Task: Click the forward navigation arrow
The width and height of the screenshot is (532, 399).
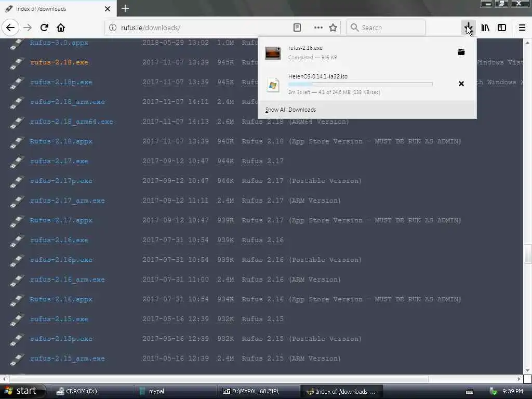Action: click(28, 28)
